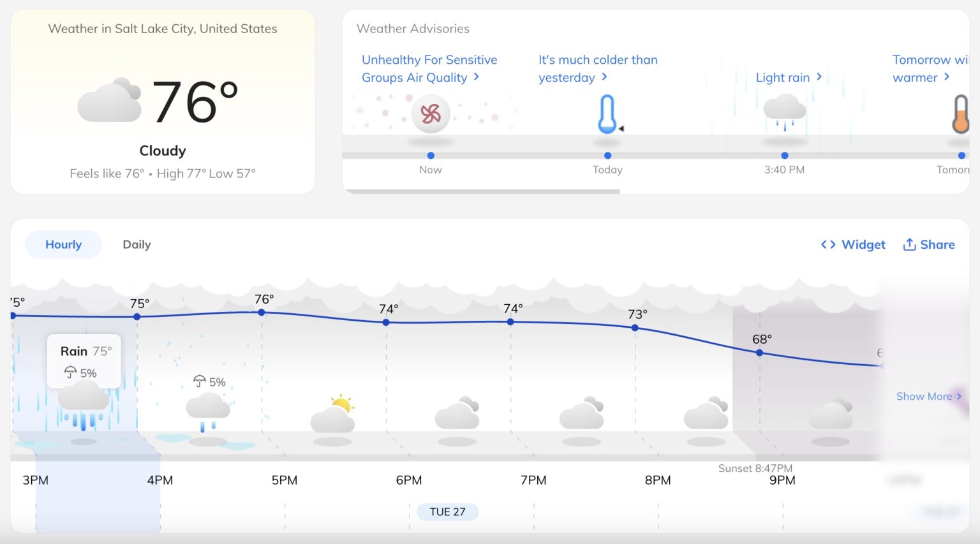Switch to the Hourly view

coord(63,244)
